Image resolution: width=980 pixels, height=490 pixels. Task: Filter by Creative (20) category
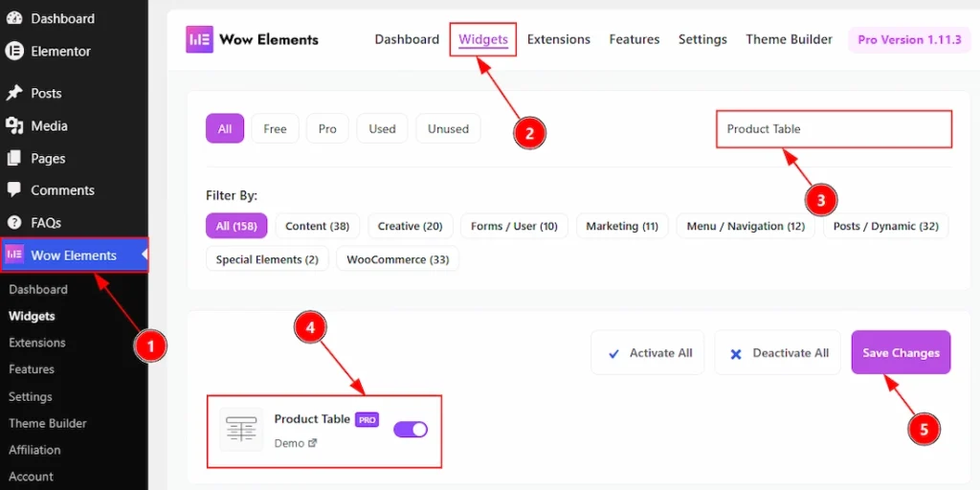tap(410, 226)
